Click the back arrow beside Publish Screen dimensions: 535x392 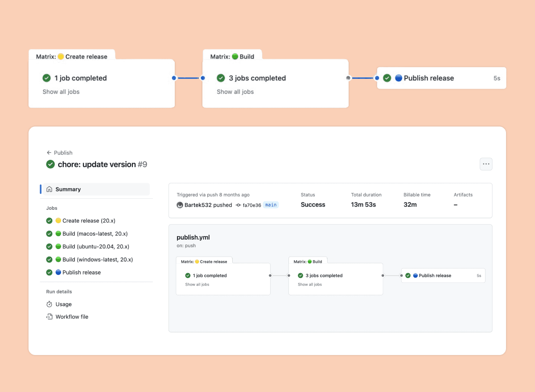49,152
